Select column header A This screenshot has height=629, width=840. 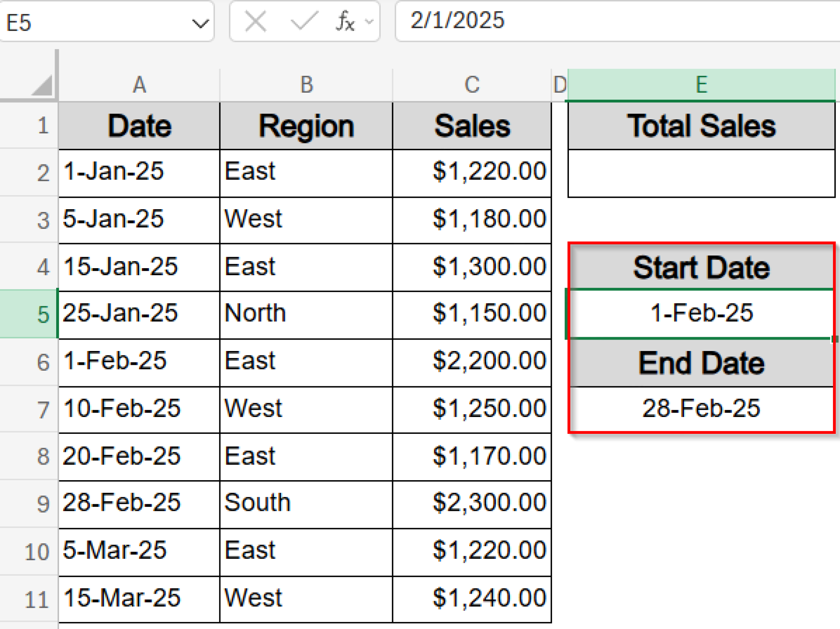[x=139, y=84]
